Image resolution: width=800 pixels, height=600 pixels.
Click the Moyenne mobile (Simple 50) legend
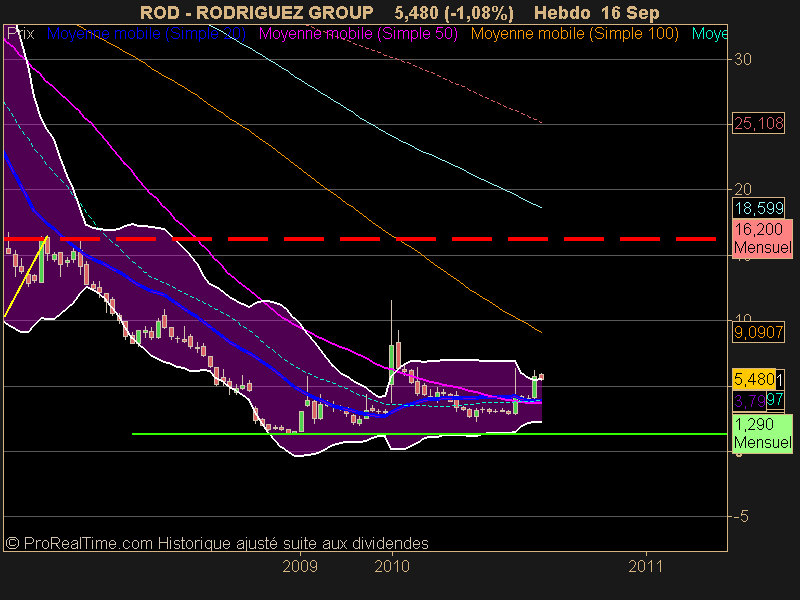pyautogui.click(x=358, y=34)
